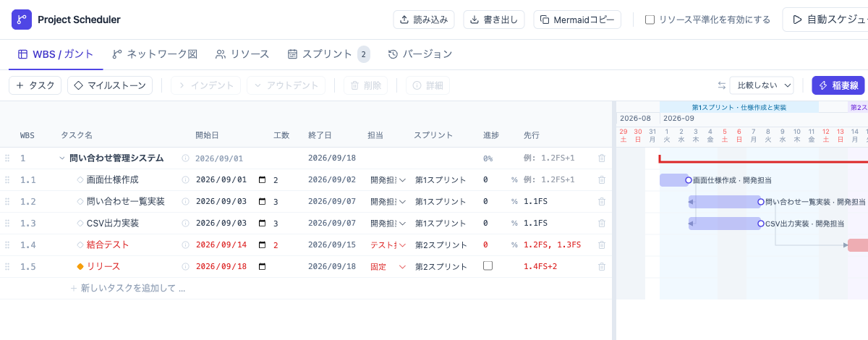The height and width of the screenshot is (340, 868).
Task: Open the 固定 dropdown on リリース row
Action: pos(388,267)
